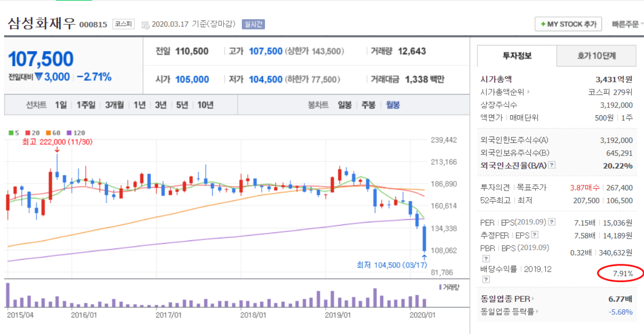Screen dimensions: 644x334
Task: Select the 3년 line chart period
Action: point(160,105)
